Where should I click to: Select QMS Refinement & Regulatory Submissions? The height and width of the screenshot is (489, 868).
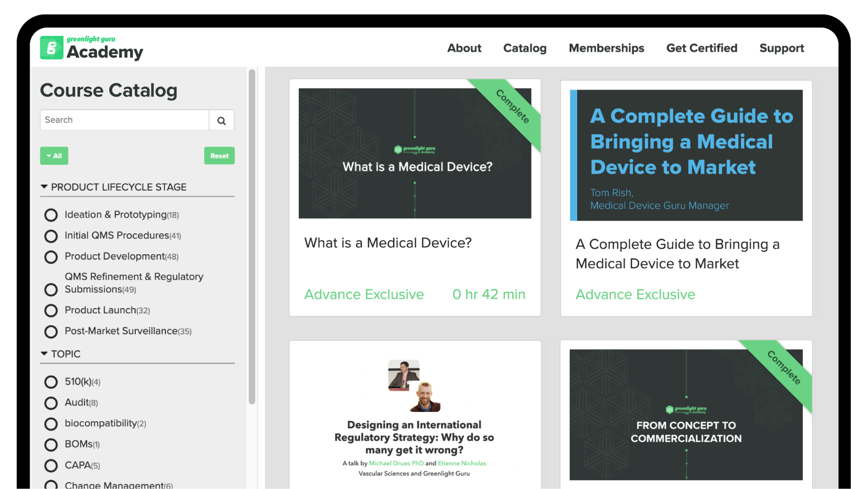tap(51, 290)
